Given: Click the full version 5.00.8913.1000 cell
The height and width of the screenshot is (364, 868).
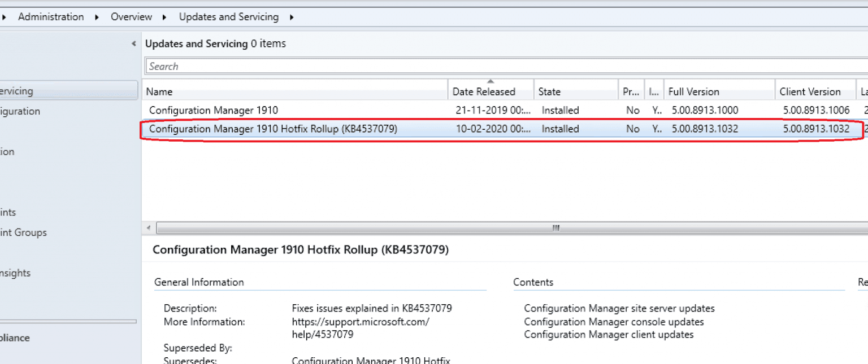Looking at the screenshot, I should click(705, 110).
